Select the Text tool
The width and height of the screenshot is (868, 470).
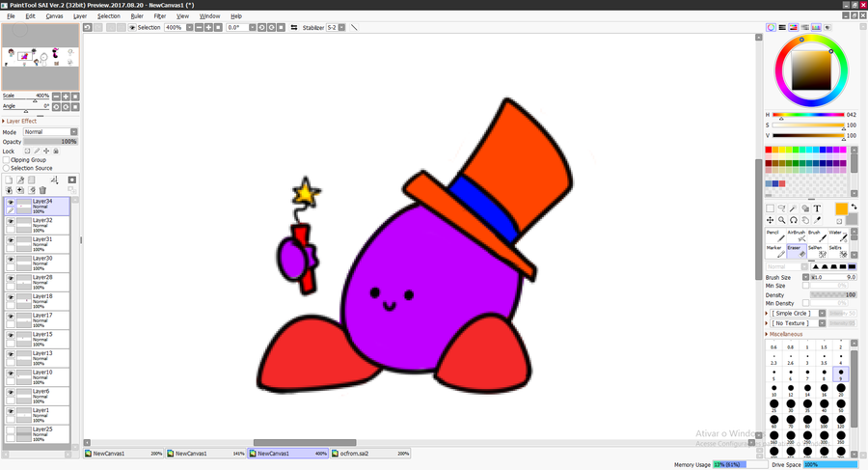[817, 208]
